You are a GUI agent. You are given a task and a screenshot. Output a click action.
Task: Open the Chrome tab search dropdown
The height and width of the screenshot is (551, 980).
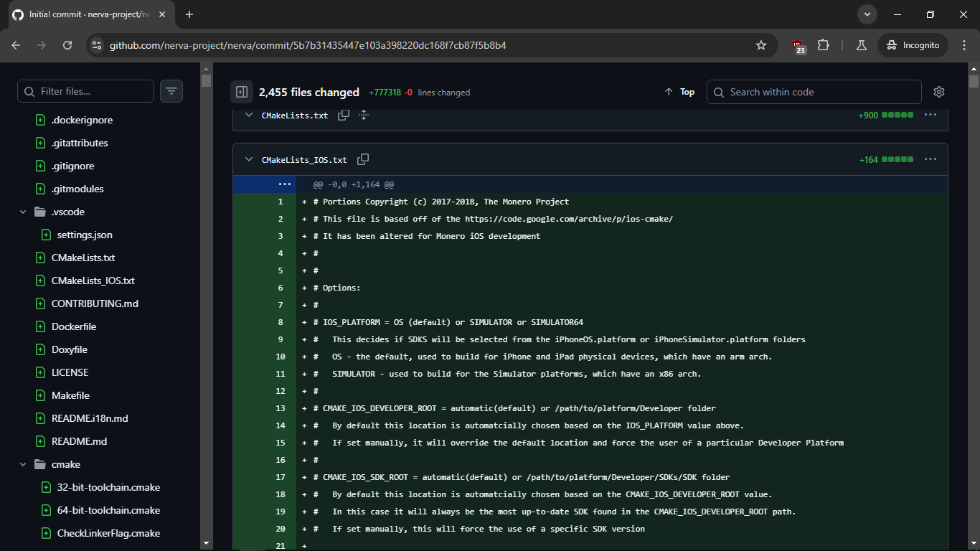(867, 14)
